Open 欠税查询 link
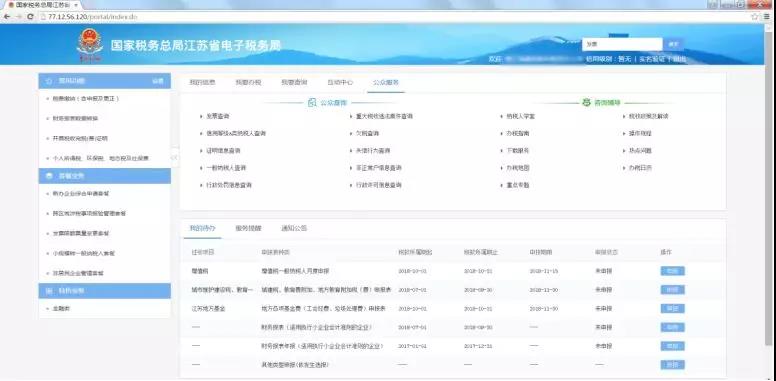The height and width of the screenshot is (381, 776). (367, 134)
